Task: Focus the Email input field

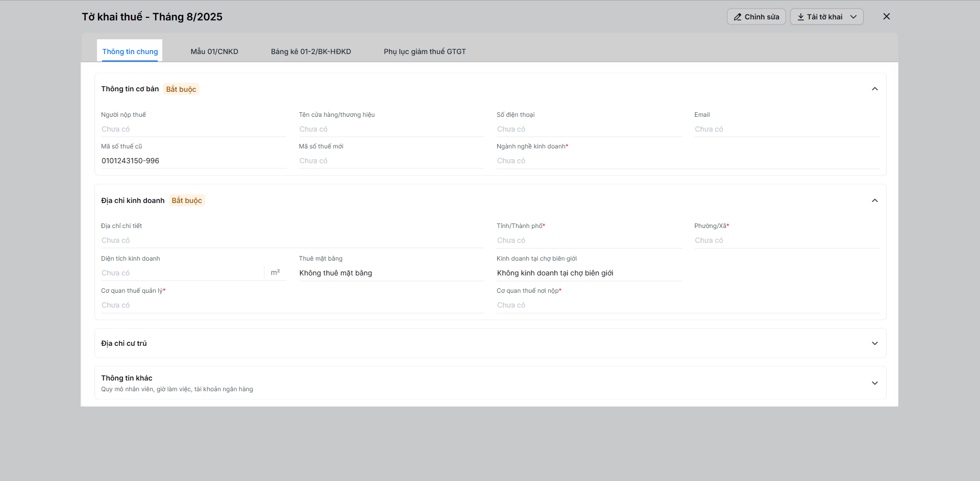Action: [x=787, y=130]
